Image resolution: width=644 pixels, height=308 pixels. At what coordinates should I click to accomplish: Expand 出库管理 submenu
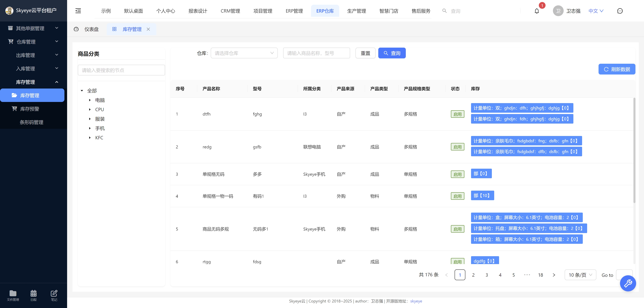57,55
